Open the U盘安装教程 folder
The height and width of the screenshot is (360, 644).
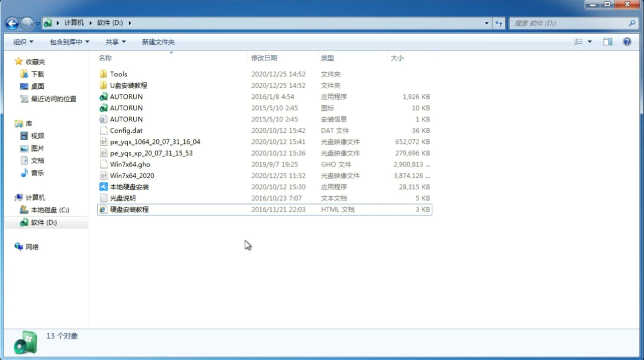tap(129, 85)
